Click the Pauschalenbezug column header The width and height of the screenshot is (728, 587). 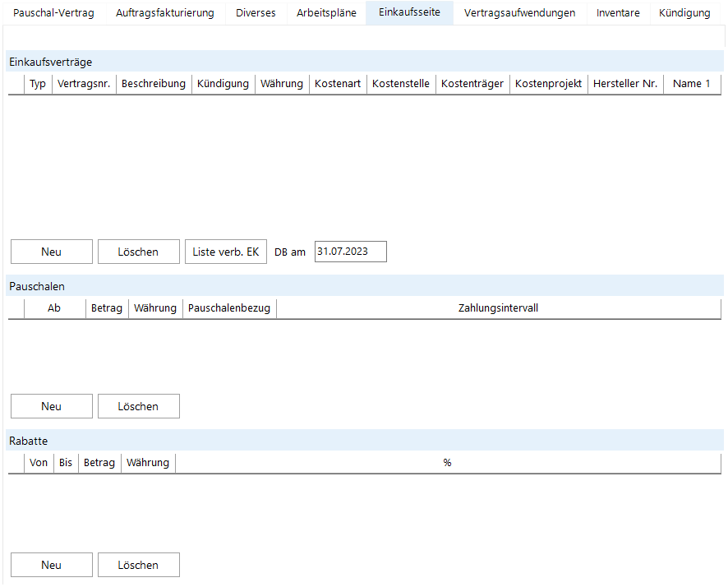[x=229, y=308]
